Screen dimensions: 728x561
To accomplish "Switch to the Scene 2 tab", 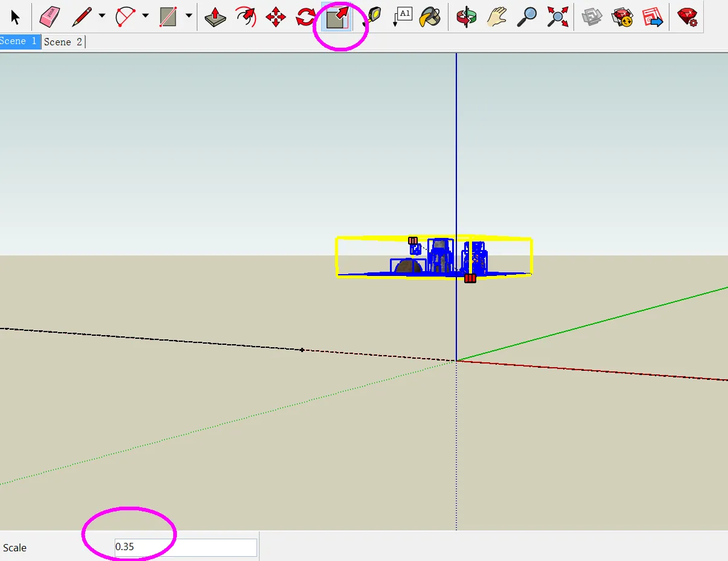I will click(63, 42).
